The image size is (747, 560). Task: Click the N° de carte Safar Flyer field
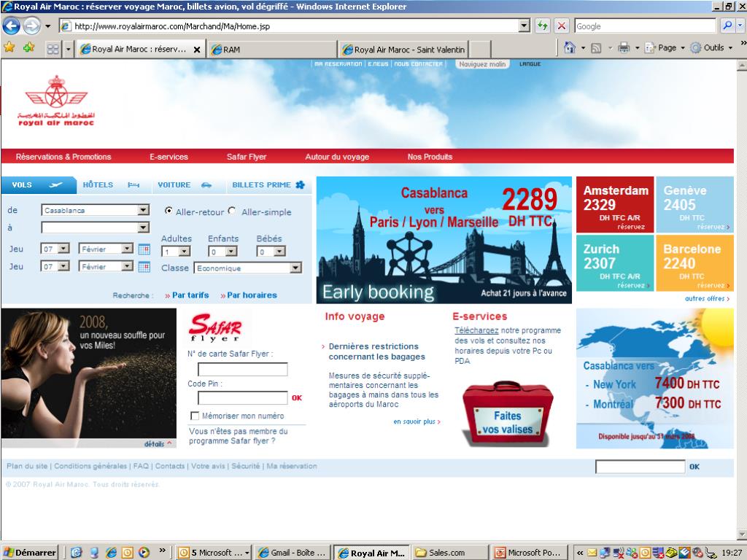tap(242, 369)
